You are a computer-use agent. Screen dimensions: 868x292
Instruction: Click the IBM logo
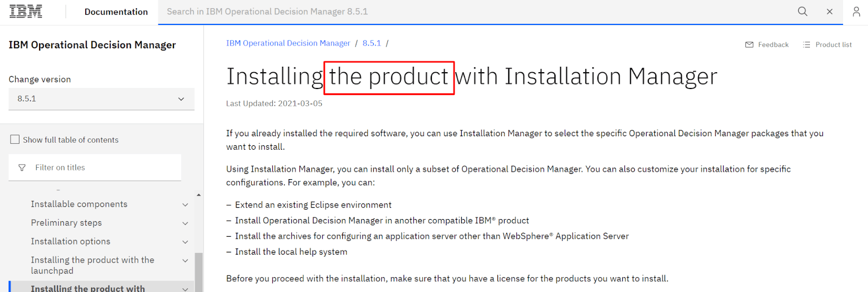[25, 11]
